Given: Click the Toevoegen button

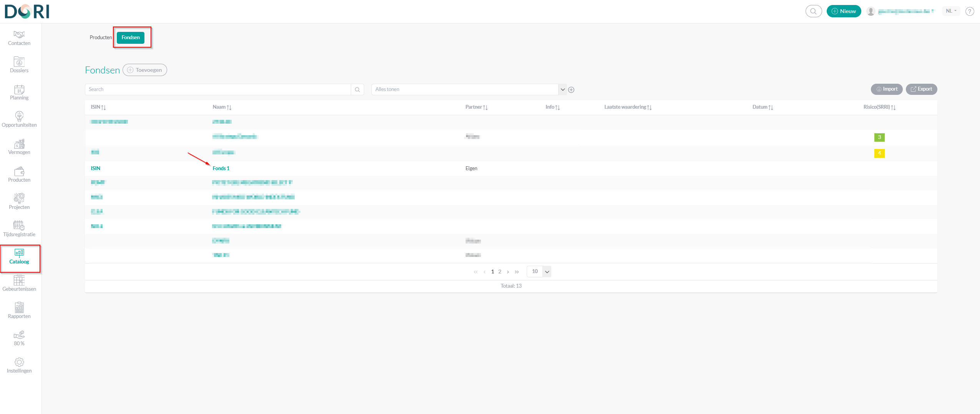Looking at the screenshot, I should click(x=145, y=70).
